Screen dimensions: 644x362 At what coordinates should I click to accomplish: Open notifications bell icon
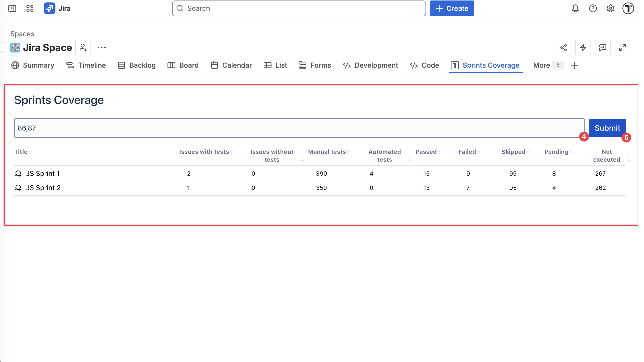click(x=575, y=8)
